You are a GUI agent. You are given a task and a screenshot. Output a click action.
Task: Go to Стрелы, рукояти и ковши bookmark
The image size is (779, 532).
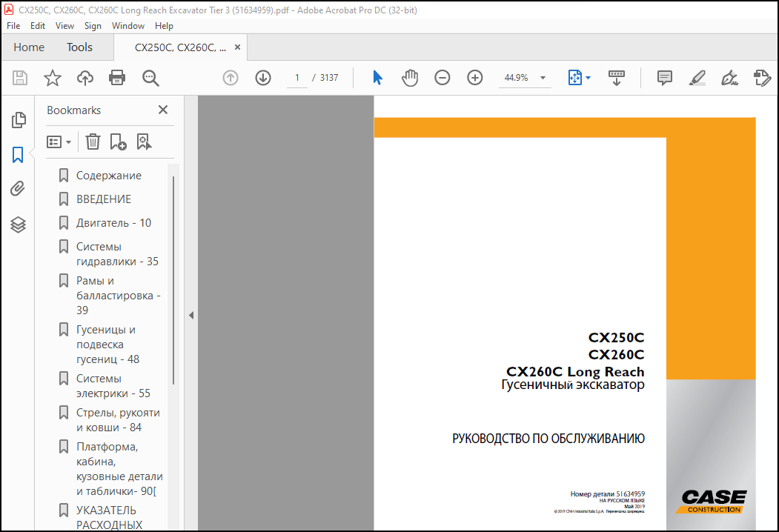pos(118,419)
